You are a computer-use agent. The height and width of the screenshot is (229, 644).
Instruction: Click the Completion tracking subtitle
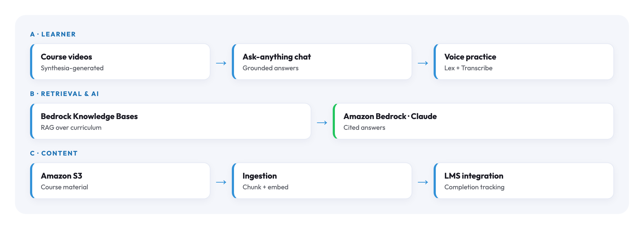tap(474, 187)
